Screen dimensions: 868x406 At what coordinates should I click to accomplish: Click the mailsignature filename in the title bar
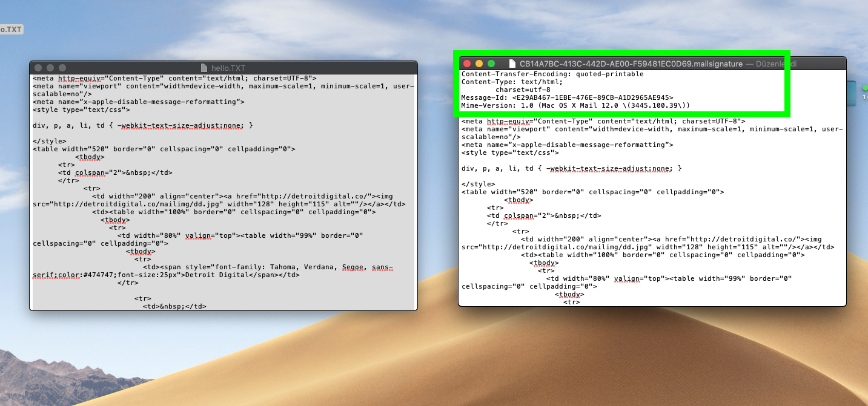(630, 63)
